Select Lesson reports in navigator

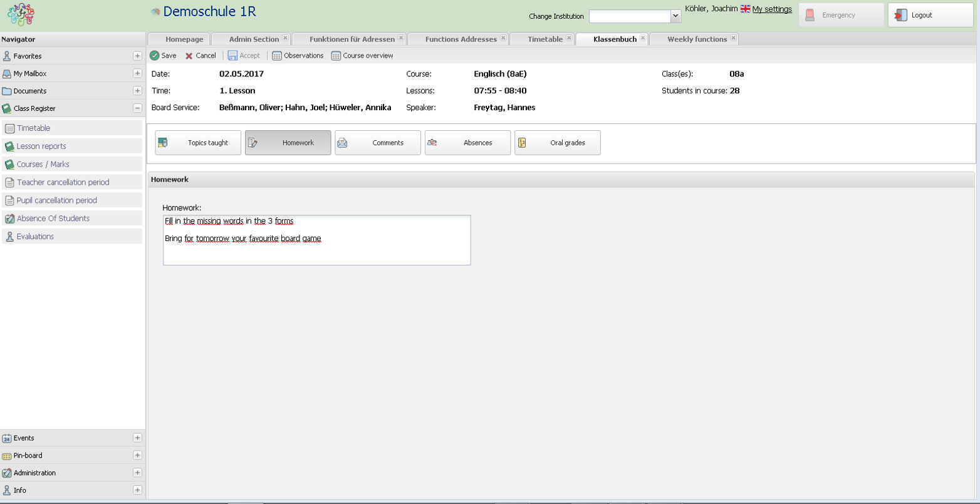click(41, 146)
